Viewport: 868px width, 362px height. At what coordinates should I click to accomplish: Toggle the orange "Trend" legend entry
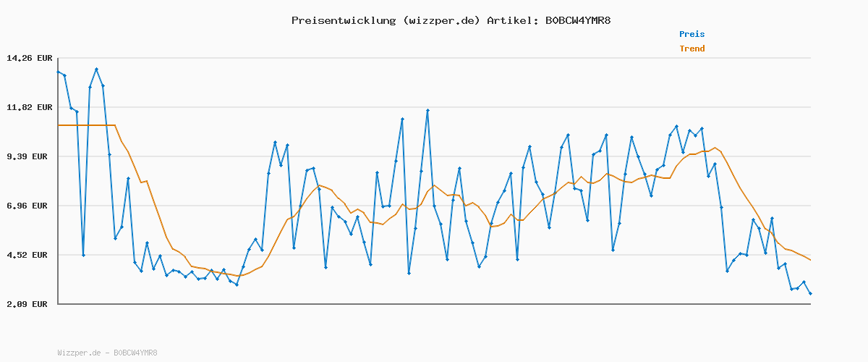point(692,49)
